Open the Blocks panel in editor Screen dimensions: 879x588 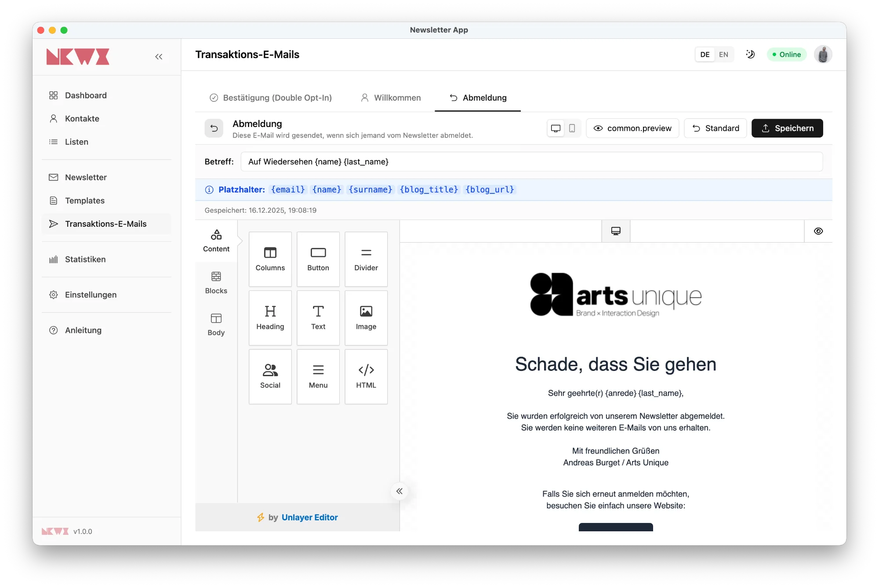[x=216, y=283]
